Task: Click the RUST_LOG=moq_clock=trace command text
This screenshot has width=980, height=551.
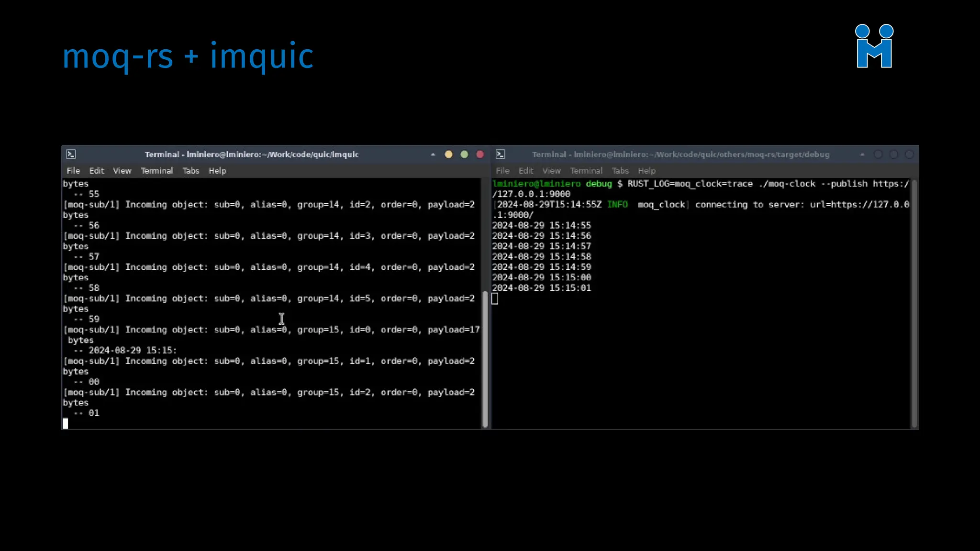Action: 690,184
